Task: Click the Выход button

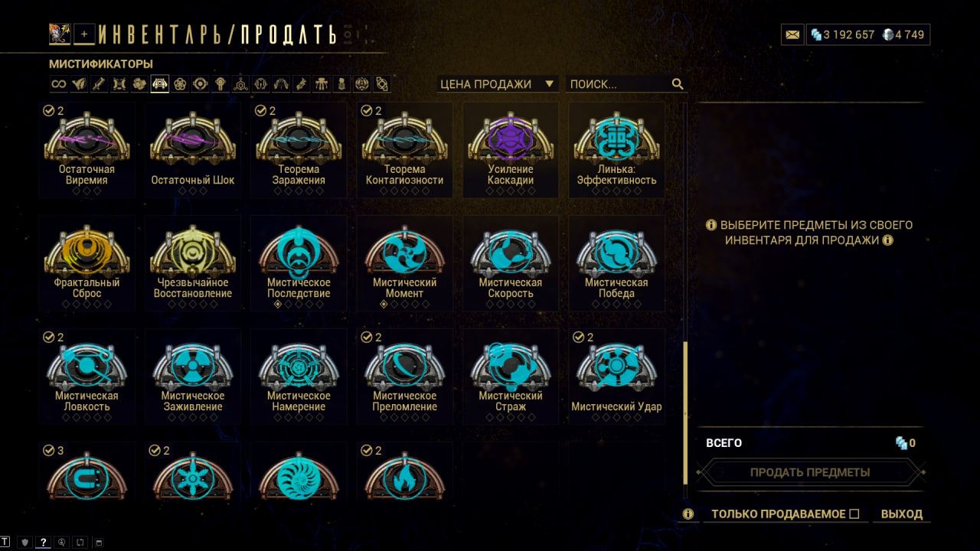Action: pyautogui.click(x=902, y=514)
